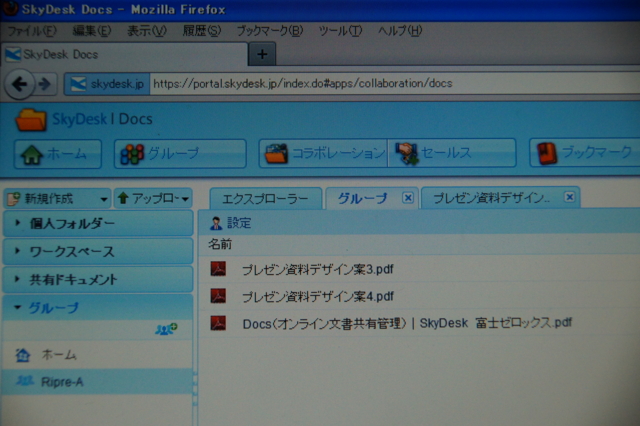Click the green house Home icon

pos(31,155)
